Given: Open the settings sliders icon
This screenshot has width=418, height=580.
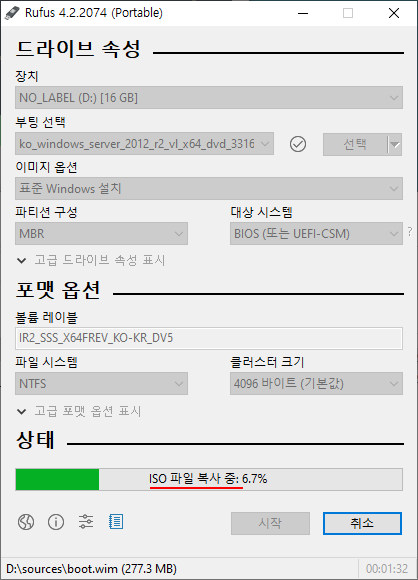Looking at the screenshot, I should click(x=86, y=522).
